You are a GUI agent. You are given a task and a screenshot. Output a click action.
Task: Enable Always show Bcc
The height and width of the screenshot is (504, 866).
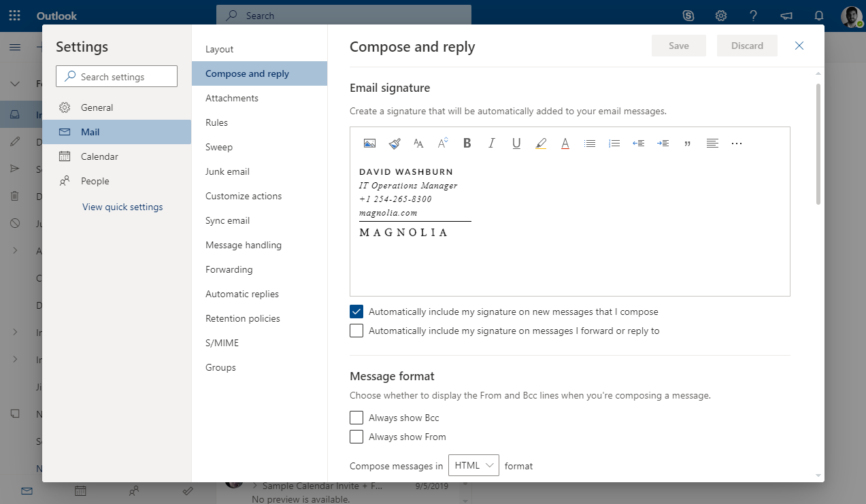(356, 418)
